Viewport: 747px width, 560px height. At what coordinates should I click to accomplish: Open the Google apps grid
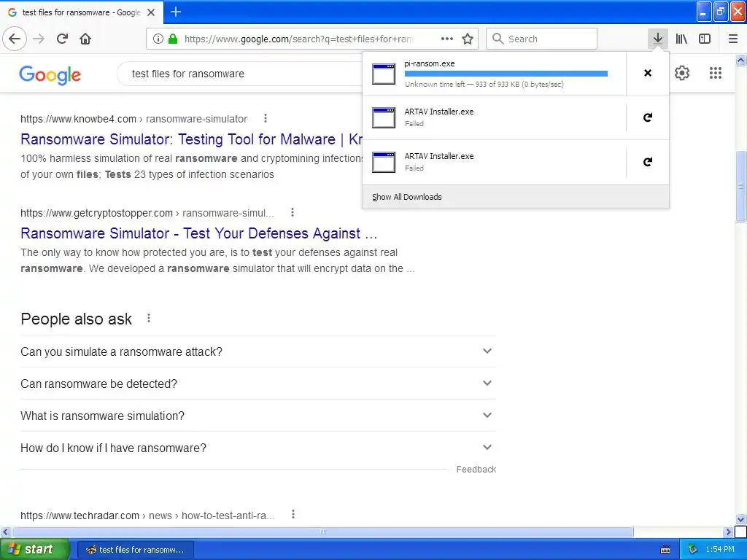point(715,73)
